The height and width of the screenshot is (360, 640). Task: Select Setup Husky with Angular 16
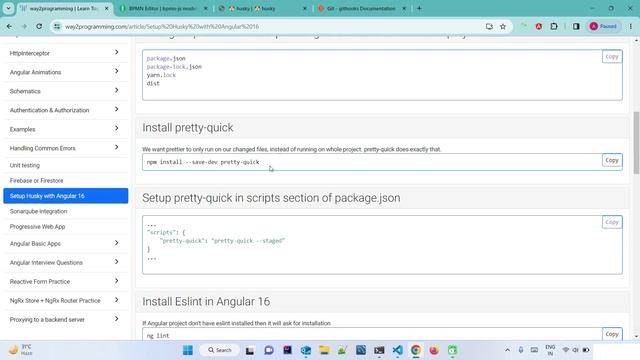click(65, 196)
